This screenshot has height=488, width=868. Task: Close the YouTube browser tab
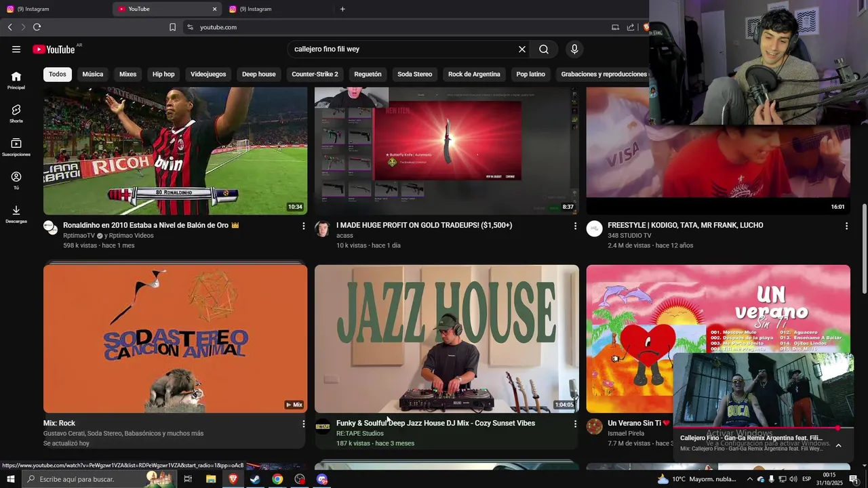(214, 9)
